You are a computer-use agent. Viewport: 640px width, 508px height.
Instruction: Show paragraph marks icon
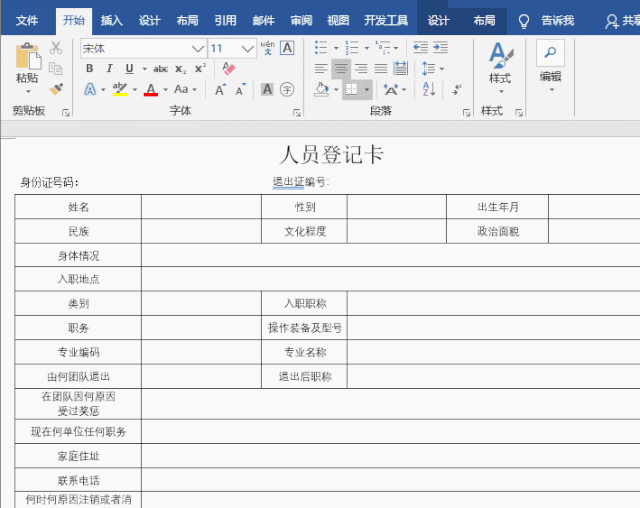[457, 89]
